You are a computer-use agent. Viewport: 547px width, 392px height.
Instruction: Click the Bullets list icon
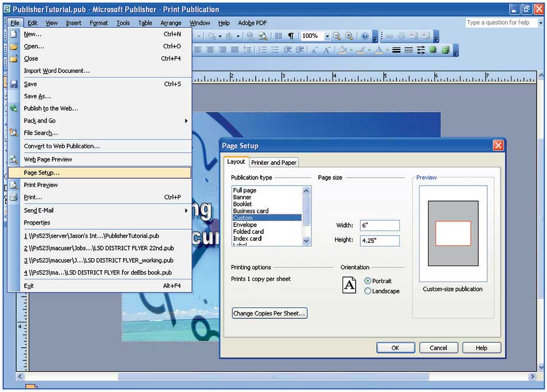pos(275,50)
